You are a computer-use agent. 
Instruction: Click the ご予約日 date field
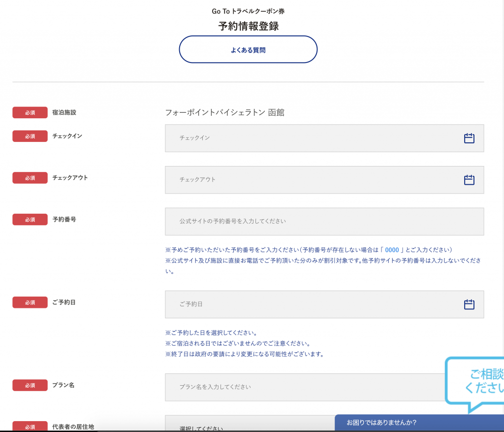click(324, 304)
